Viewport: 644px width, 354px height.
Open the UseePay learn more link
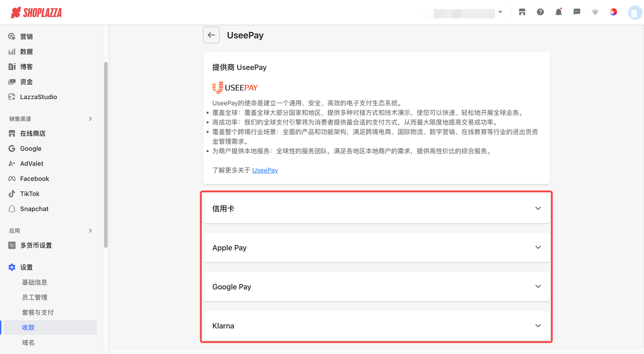tap(265, 170)
